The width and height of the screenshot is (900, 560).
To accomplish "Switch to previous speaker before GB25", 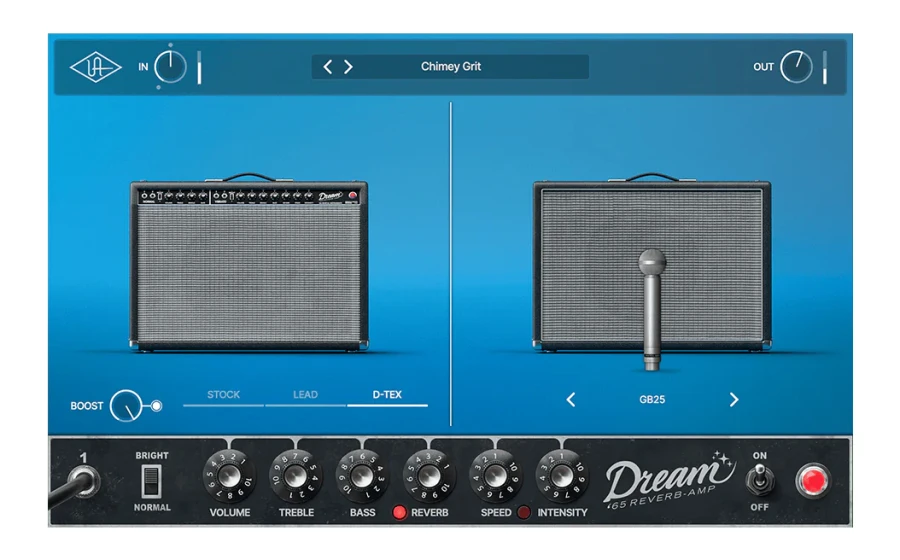I will tap(571, 400).
